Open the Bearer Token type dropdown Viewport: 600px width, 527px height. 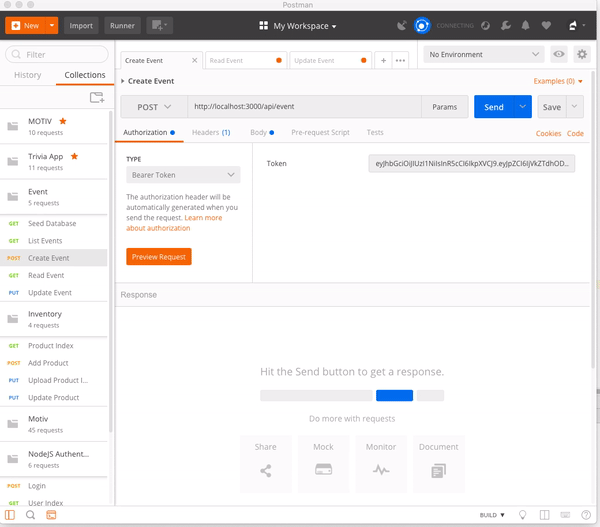tap(183, 175)
